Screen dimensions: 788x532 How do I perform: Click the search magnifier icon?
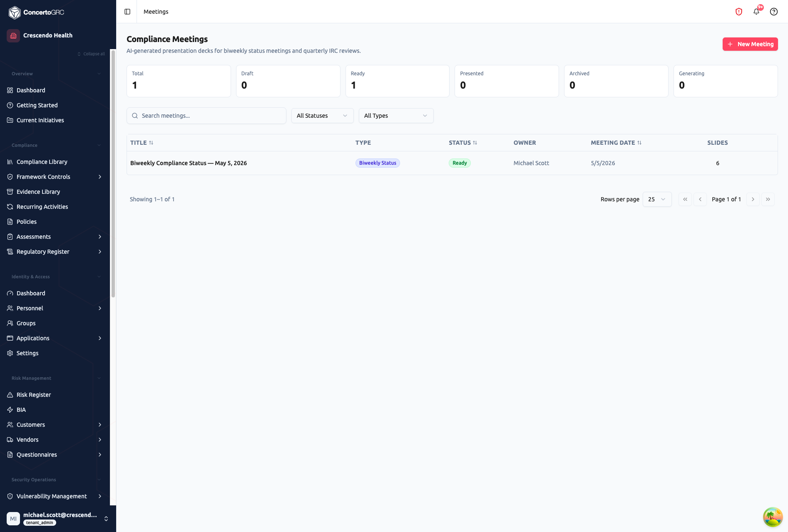click(x=135, y=116)
